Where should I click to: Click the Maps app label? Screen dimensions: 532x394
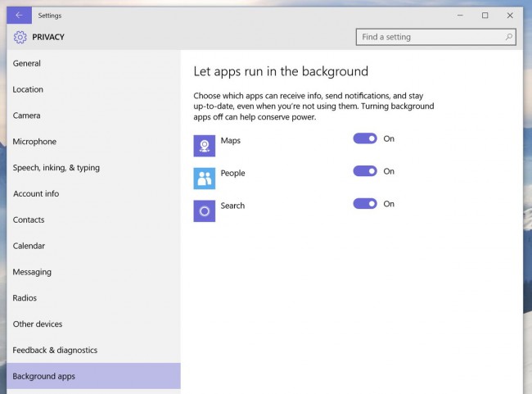coord(230,141)
